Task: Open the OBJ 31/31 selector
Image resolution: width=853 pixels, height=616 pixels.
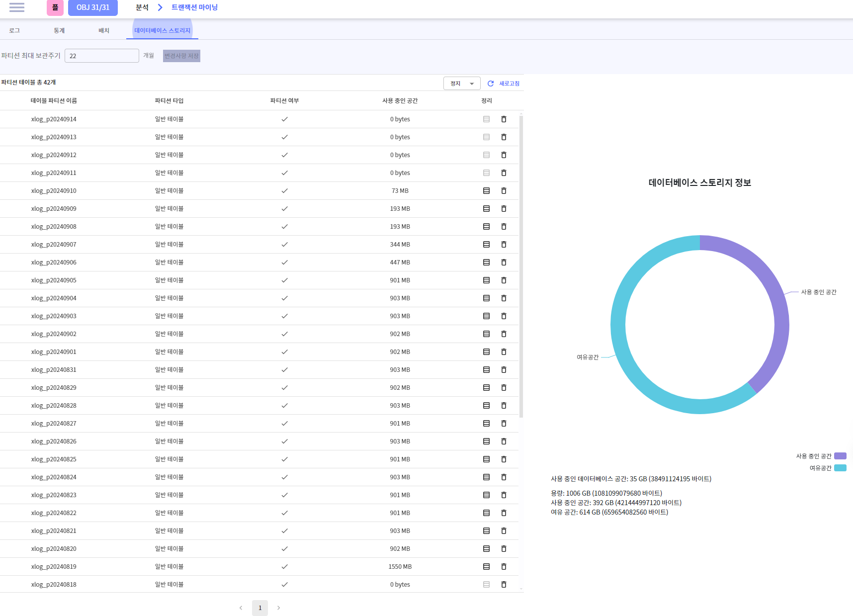Action: pos(93,7)
